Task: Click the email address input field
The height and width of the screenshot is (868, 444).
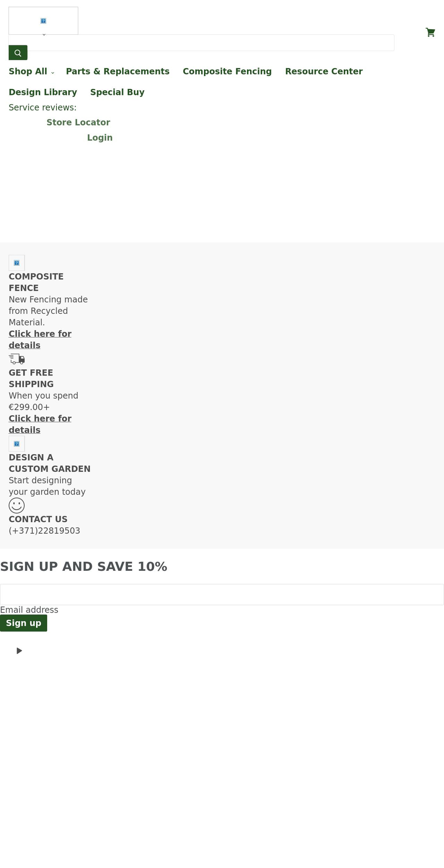Action: [x=222, y=594]
